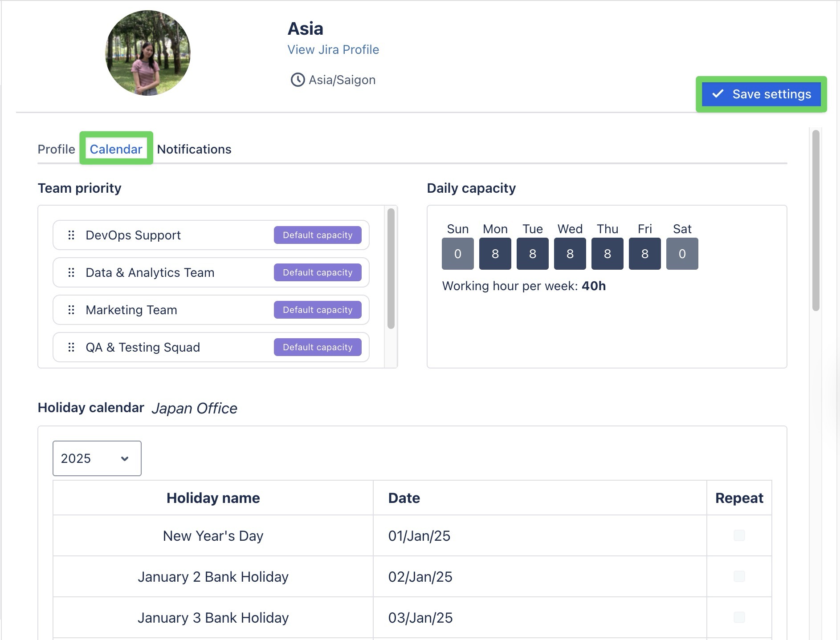
Task: Toggle Repeat checkbox for January 2 Bank Holiday
Action: 739,576
